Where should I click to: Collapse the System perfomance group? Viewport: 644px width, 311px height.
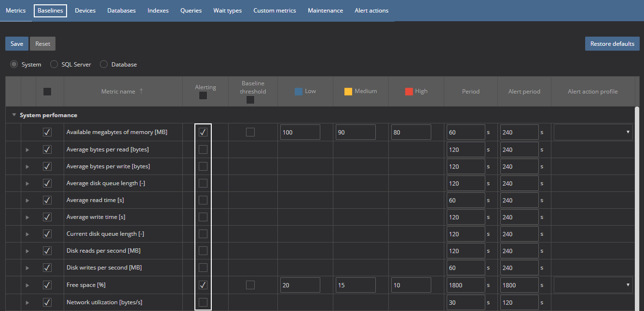pos(14,115)
